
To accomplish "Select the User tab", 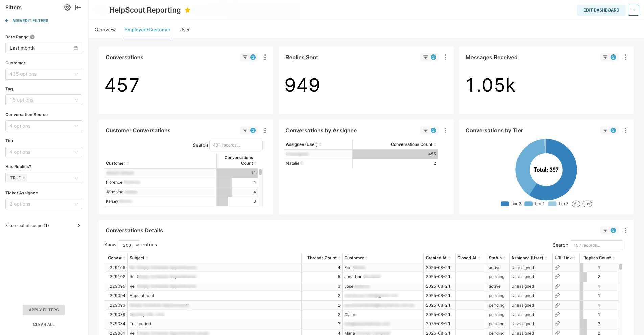I will point(184,30).
